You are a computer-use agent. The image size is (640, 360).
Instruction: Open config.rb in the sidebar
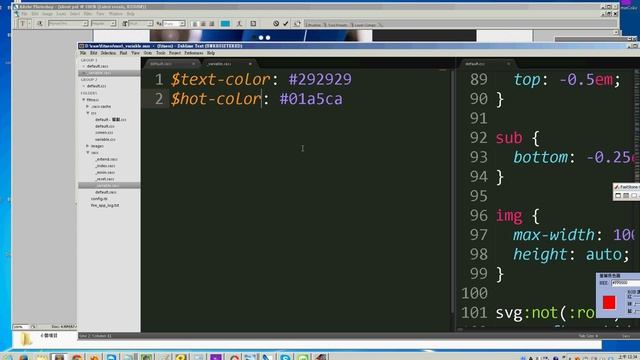point(99,199)
